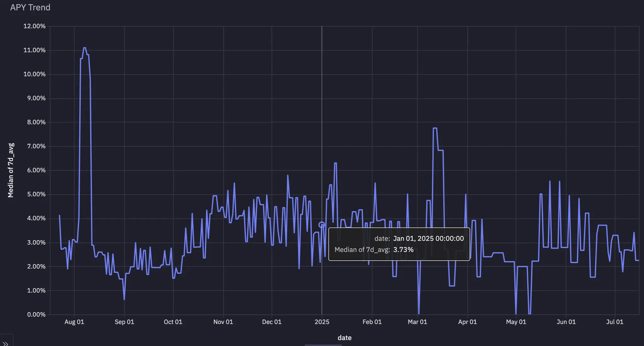Click the 'date' x-axis title

pyautogui.click(x=344, y=338)
